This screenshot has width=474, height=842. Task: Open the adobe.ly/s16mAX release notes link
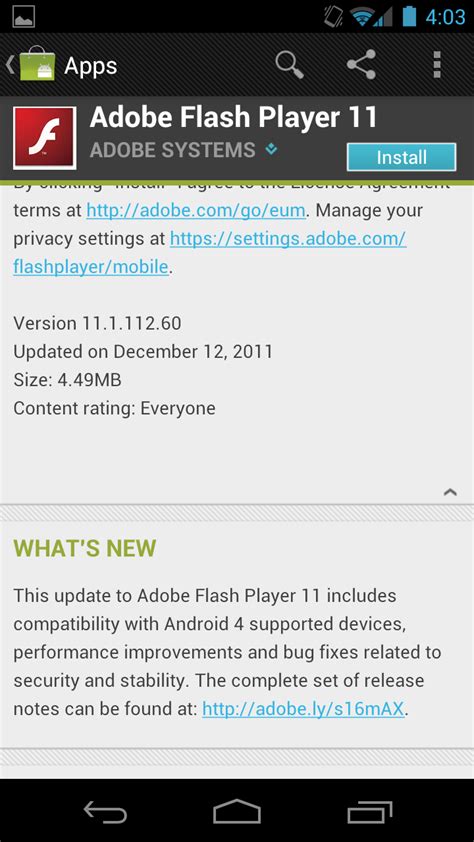point(303,709)
